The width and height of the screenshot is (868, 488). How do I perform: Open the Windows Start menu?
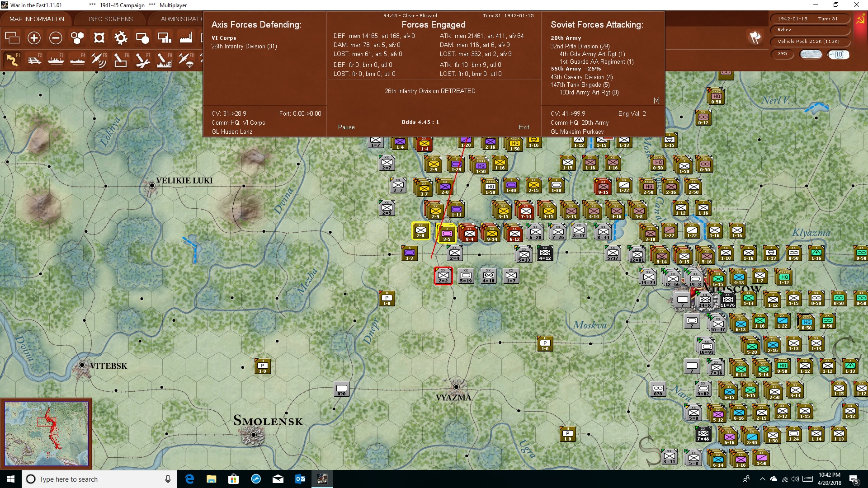[x=11, y=479]
